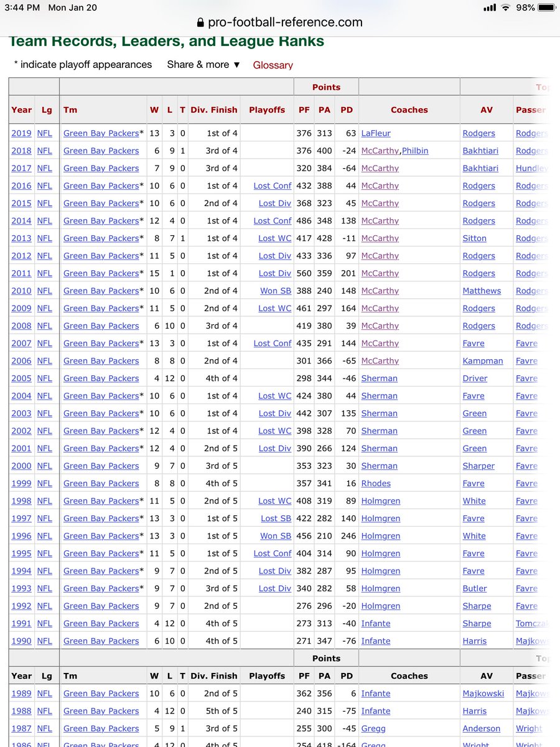Open Won SB playoff link for 2010
This screenshot has height=747, width=560.
pos(276,291)
